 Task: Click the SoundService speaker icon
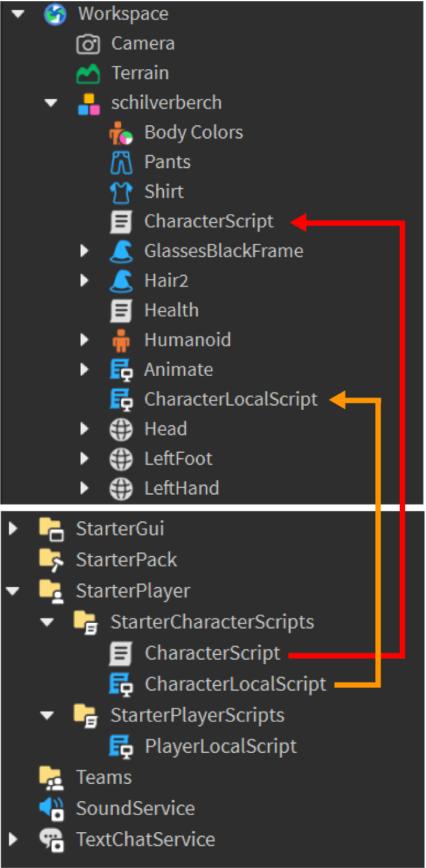(x=51, y=808)
